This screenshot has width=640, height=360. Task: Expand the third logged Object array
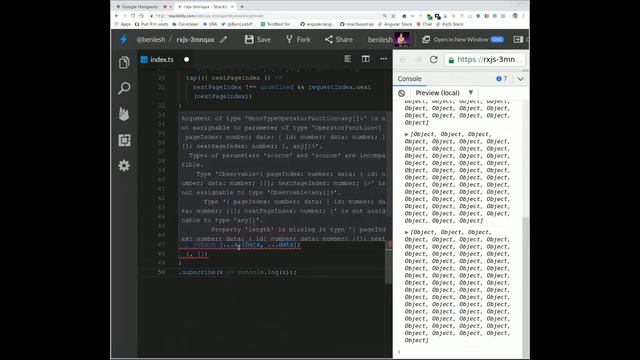[x=407, y=232]
